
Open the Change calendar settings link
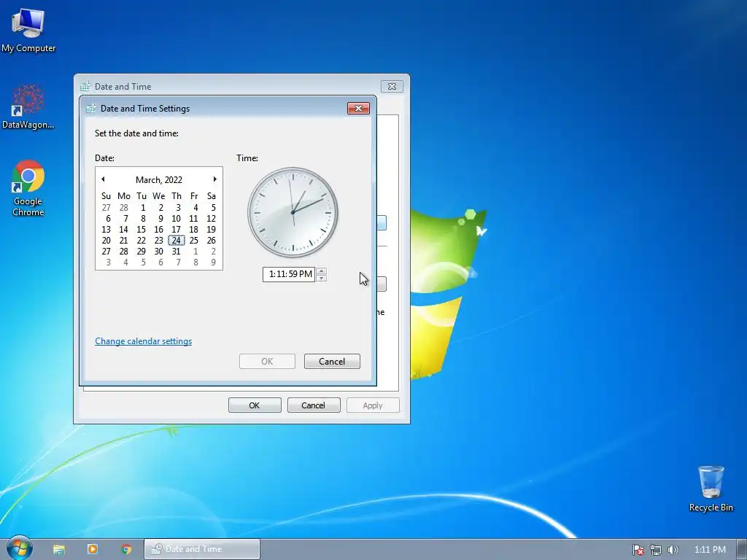(144, 341)
